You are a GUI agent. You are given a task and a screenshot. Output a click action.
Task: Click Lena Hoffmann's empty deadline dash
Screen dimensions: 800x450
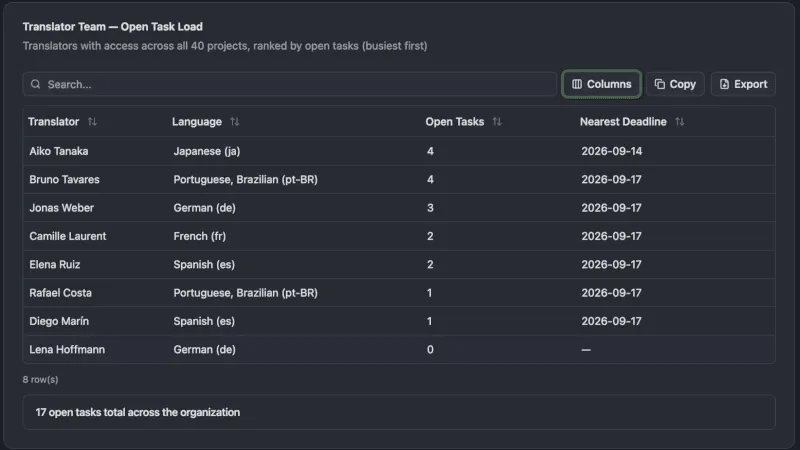coord(586,349)
